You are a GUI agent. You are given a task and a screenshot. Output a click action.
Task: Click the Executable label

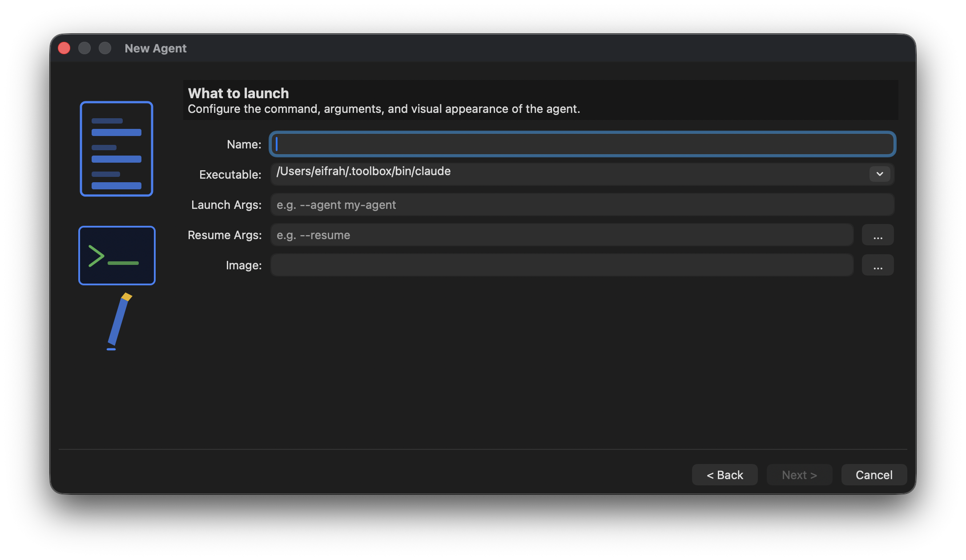click(230, 174)
